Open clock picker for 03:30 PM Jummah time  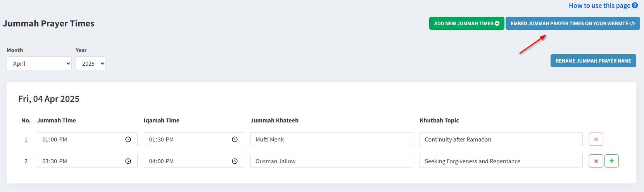pos(128,161)
